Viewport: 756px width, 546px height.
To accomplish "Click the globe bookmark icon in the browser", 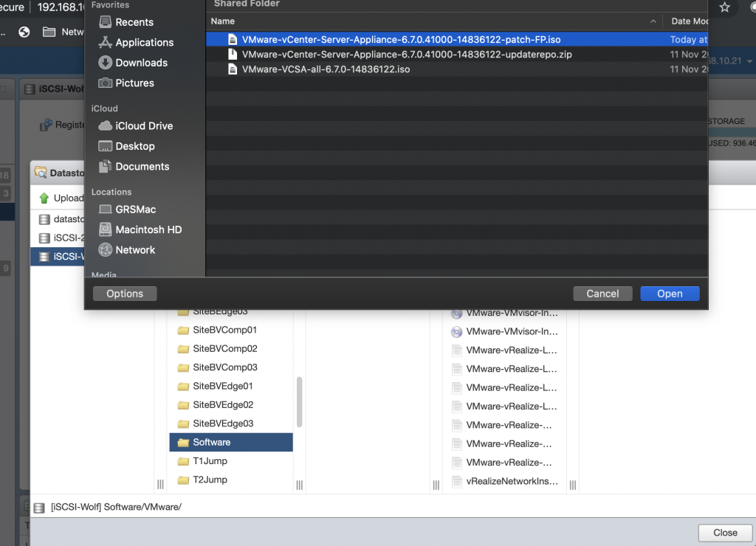I will click(24, 32).
